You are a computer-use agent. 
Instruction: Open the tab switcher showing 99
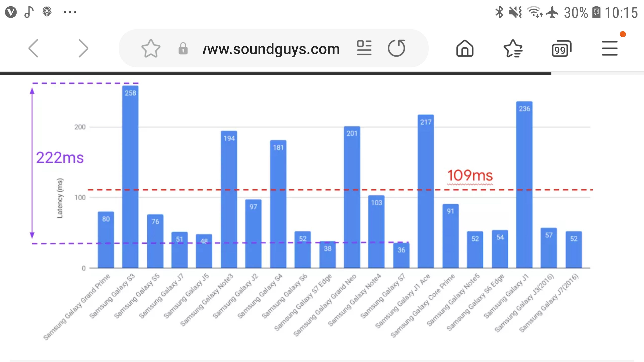(561, 49)
